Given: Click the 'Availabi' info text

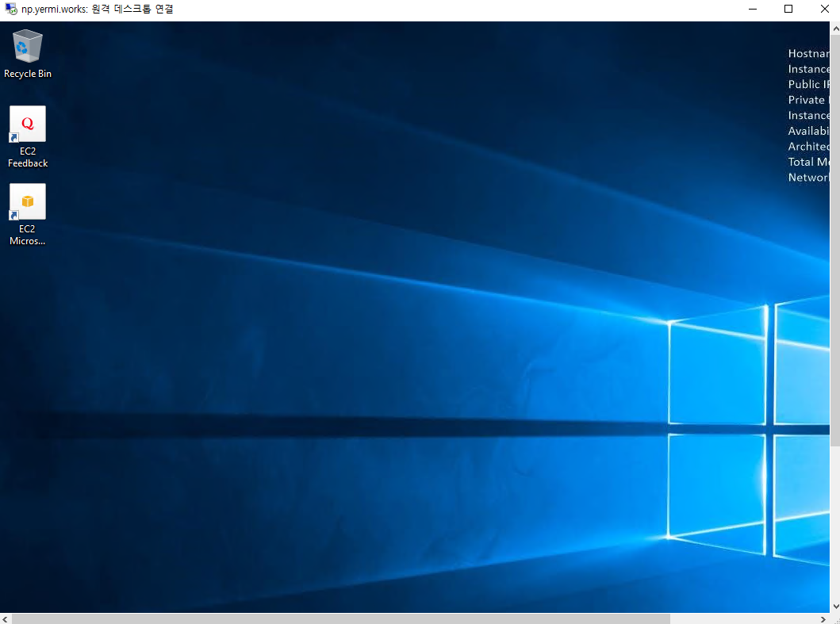Looking at the screenshot, I should (x=808, y=132).
